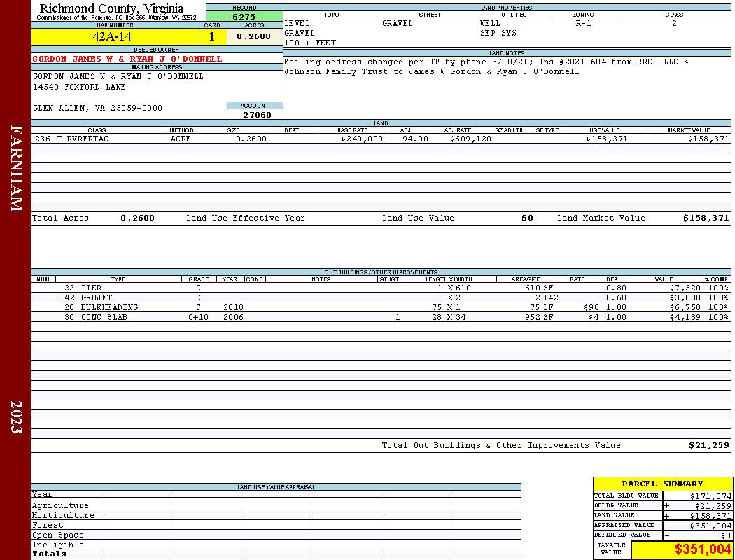The image size is (735, 560).
Task: Click the Parcel Summary header
Action: pos(662,484)
